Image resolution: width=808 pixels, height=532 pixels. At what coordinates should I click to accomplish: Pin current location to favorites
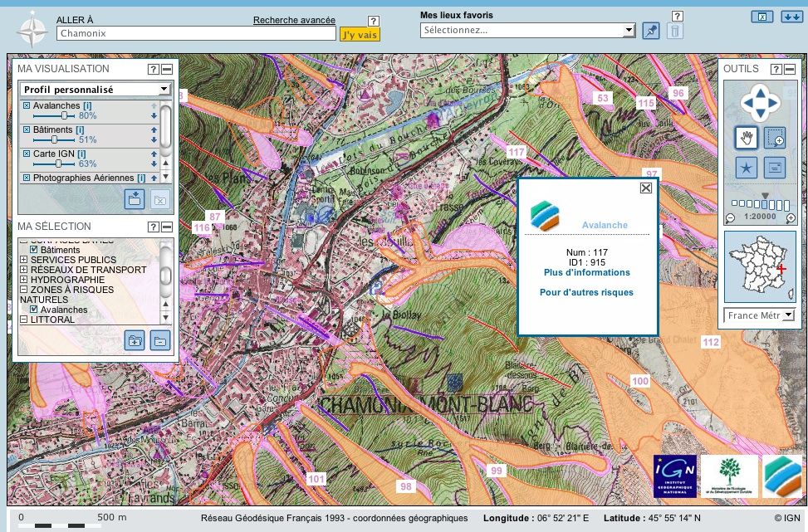[651, 31]
